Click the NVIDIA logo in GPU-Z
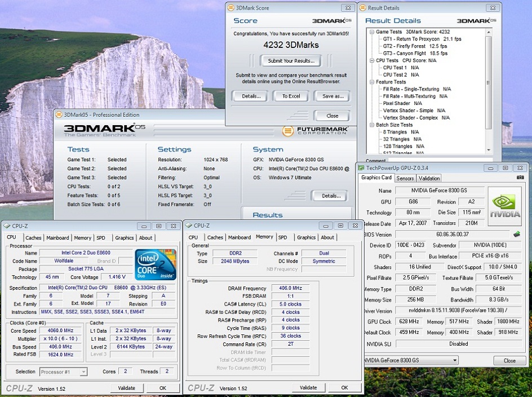 coord(504,206)
